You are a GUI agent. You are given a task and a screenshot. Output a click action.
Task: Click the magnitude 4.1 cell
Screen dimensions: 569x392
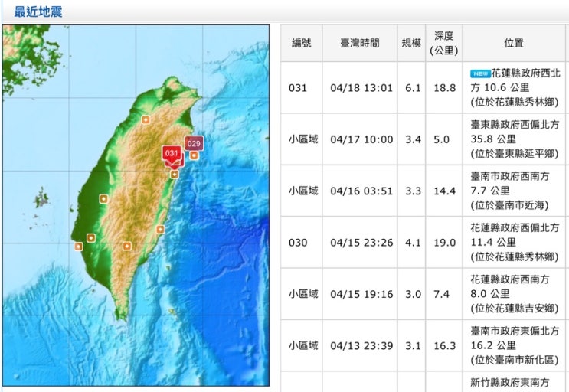413,243
